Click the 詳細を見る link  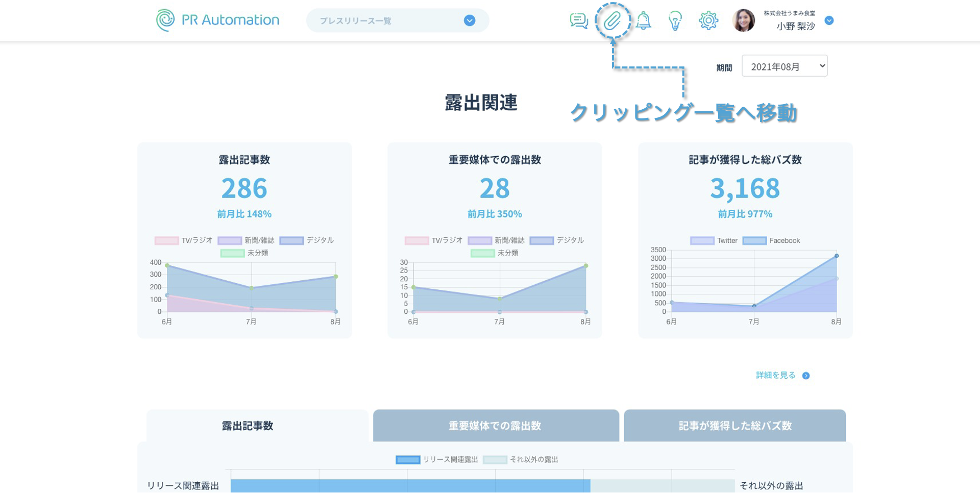[775, 376]
